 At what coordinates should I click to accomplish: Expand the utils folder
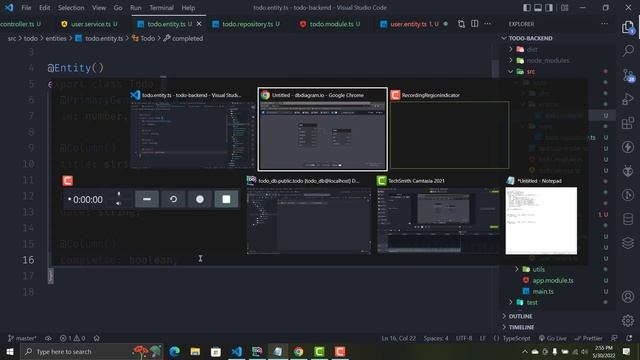point(517,269)
